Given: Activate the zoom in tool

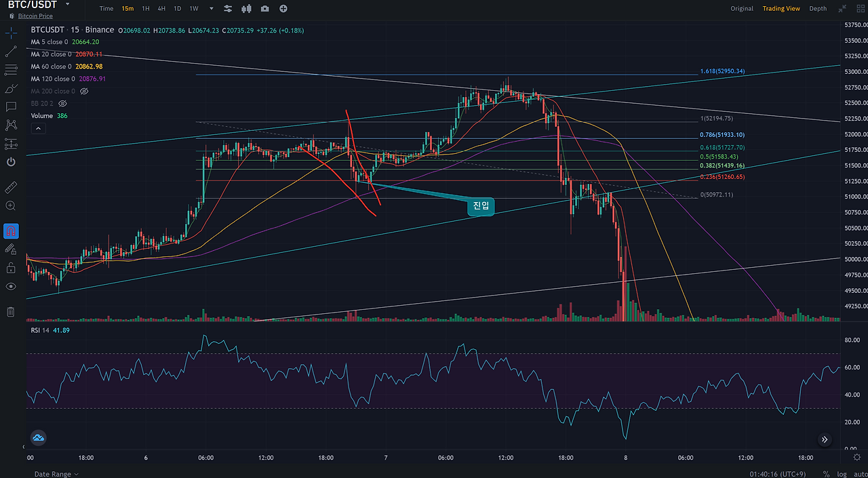Looking at the screenshot, I should tap(11, 205).
